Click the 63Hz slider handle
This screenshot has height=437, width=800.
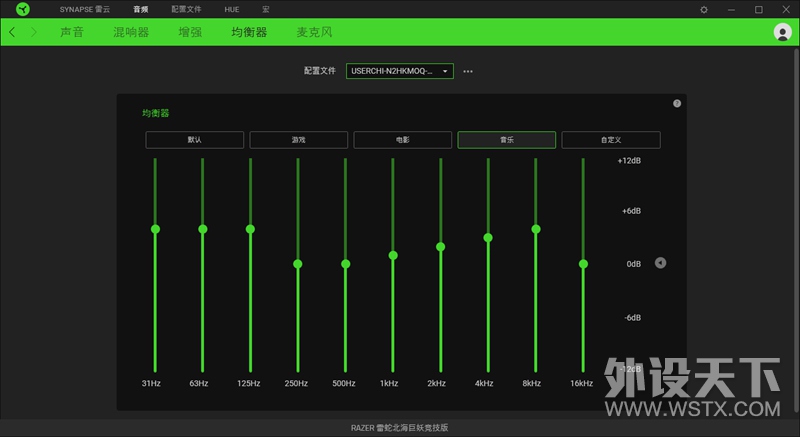click(x=203, y=229)
